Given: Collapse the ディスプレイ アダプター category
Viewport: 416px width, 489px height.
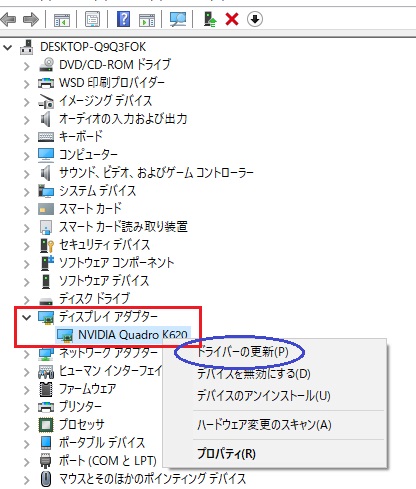Looking at the screenshot, I should click(27, 317).
